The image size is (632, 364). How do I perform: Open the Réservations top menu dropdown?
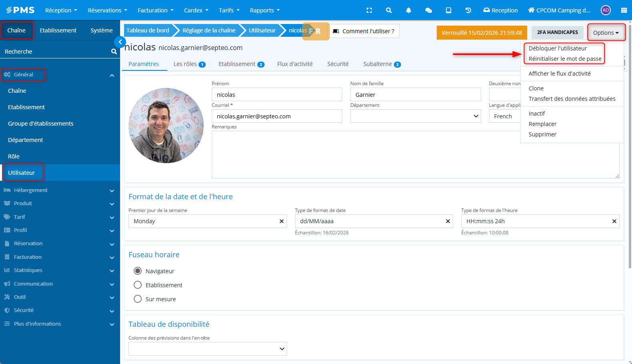click(107, 10)
